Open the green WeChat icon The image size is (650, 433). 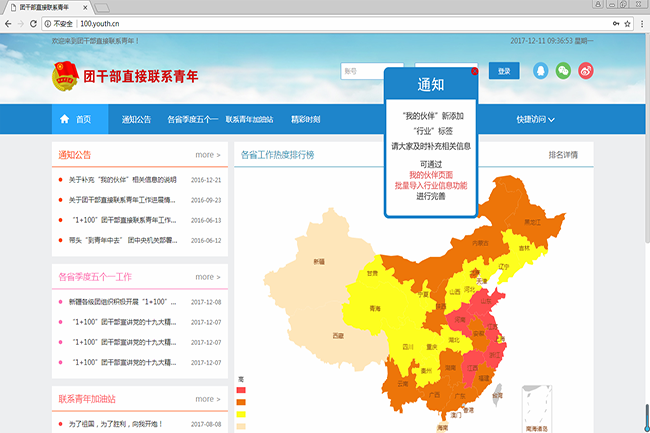(x=564, y=71)
